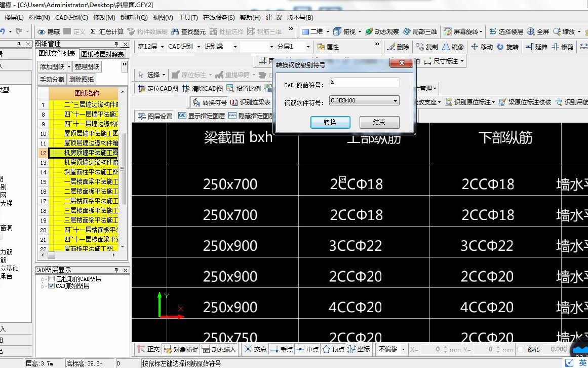
Task: Click the 转换 button in the dialog
Action: (x=330, y=122)
